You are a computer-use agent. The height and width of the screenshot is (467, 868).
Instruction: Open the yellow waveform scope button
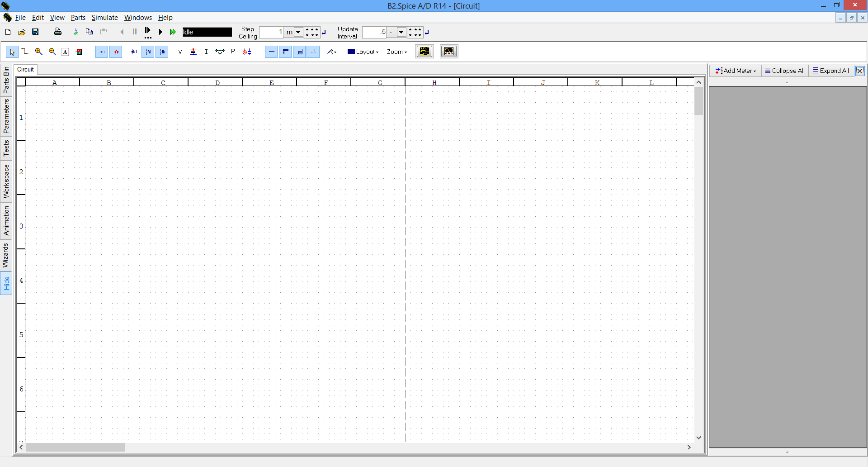point(425,52)
